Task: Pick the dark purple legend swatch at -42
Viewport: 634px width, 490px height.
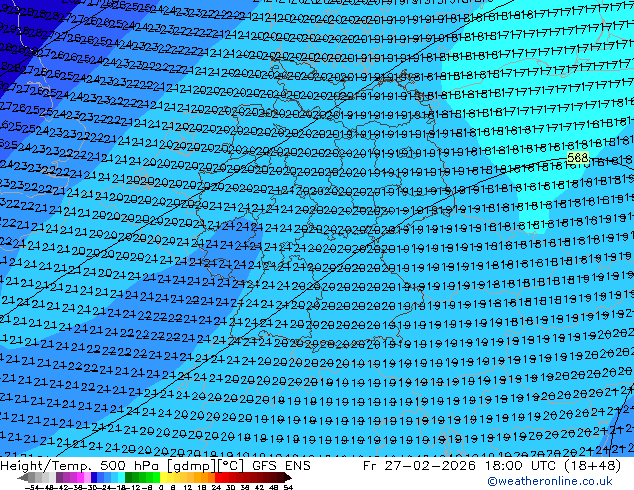Action: [59, 477]
